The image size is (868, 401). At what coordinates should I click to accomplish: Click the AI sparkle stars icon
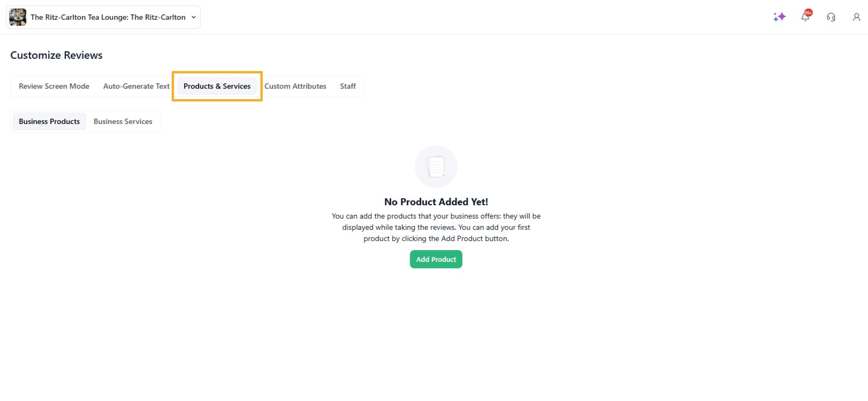[x=779, y=17]
